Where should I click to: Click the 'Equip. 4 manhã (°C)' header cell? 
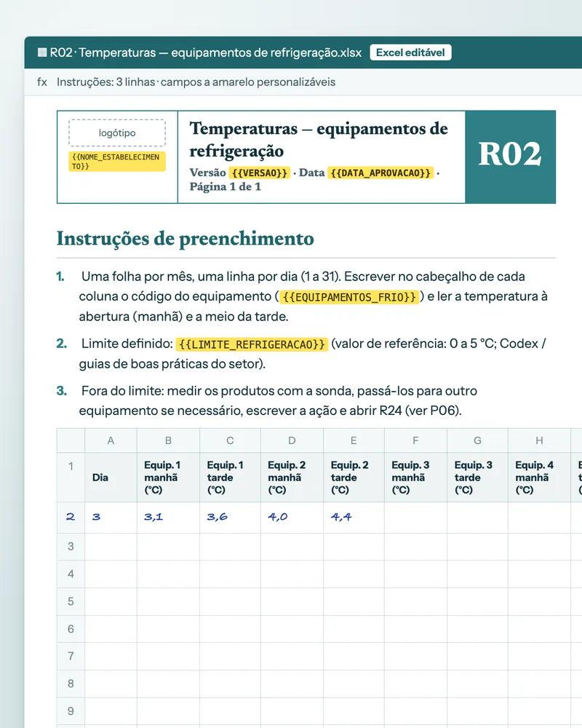click(539, 478)
